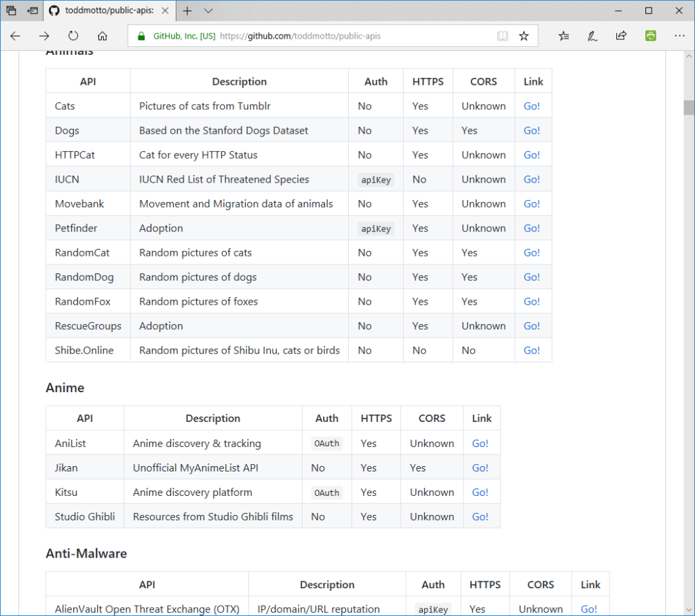Follow the Go! link for Studio Ghibli

[480, 516]
